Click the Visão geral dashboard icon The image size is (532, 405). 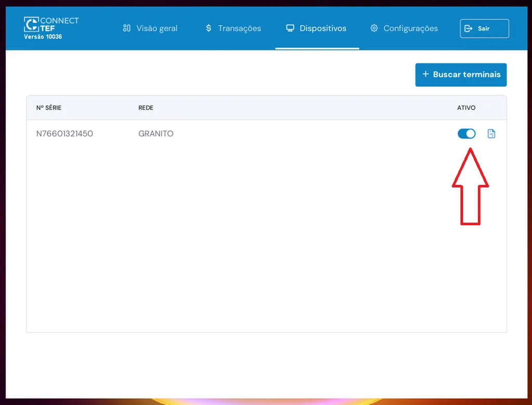pyautogui.click(x=127, y=28)
